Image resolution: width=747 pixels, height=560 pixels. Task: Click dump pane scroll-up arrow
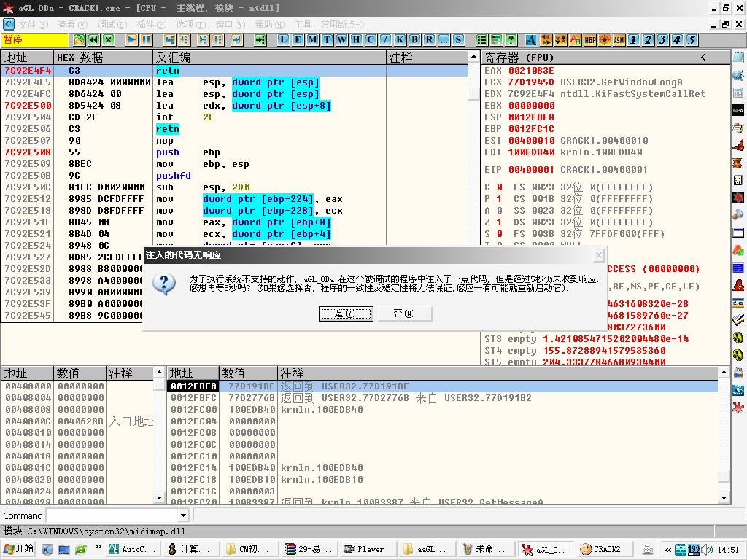[160, 372]
